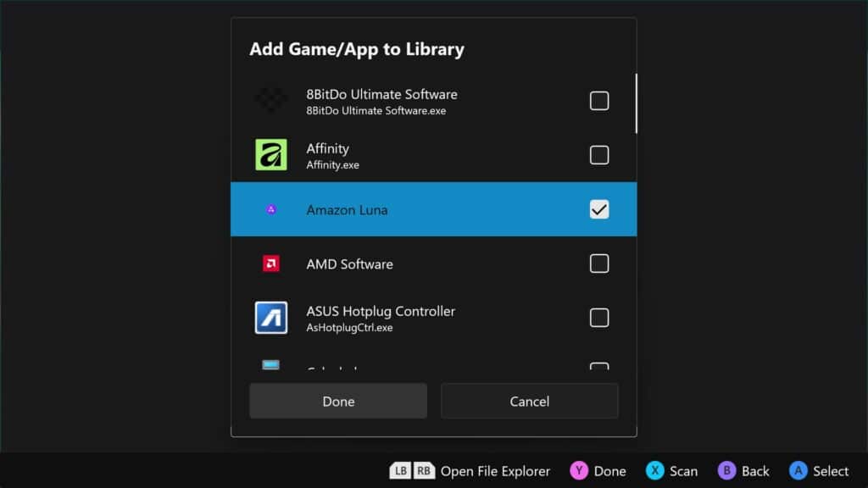Click the LB bumper Open File Explorer hint
Screen dimensions: 868x488
[401, 471]
